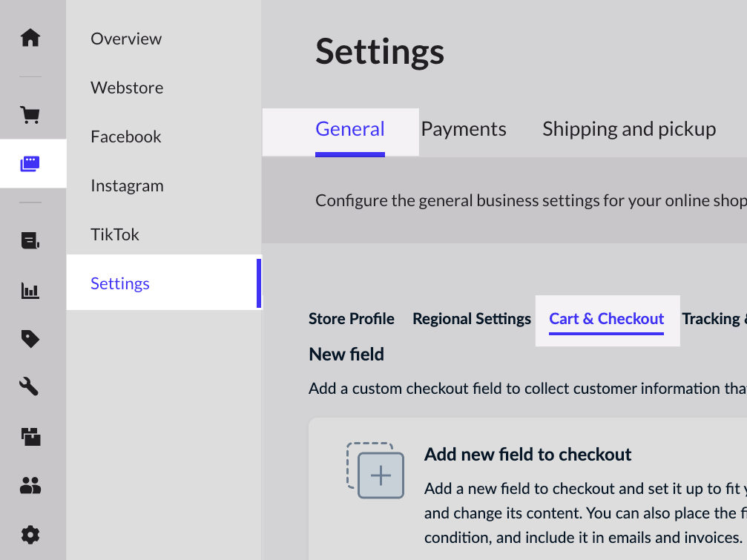Go to Overview in the side menu

[126, 39]
